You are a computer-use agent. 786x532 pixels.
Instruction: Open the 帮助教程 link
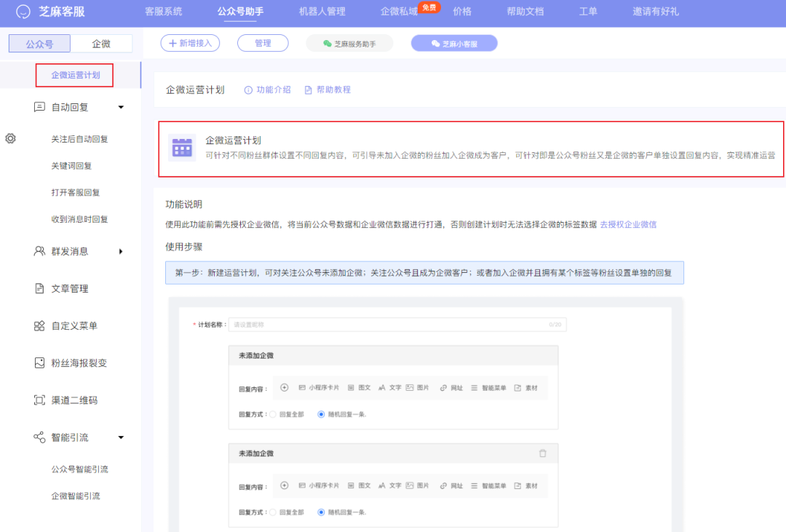coord(334,90)
